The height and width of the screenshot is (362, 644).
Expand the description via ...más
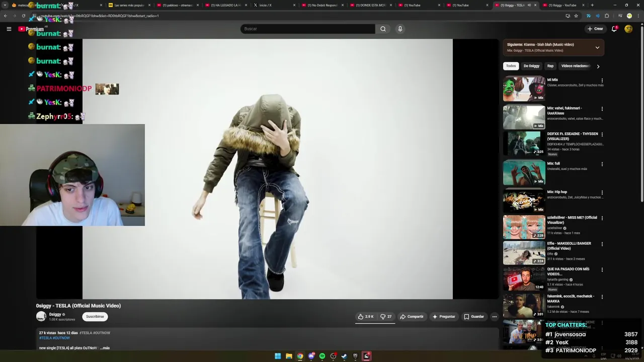click(x=105, y=348)
